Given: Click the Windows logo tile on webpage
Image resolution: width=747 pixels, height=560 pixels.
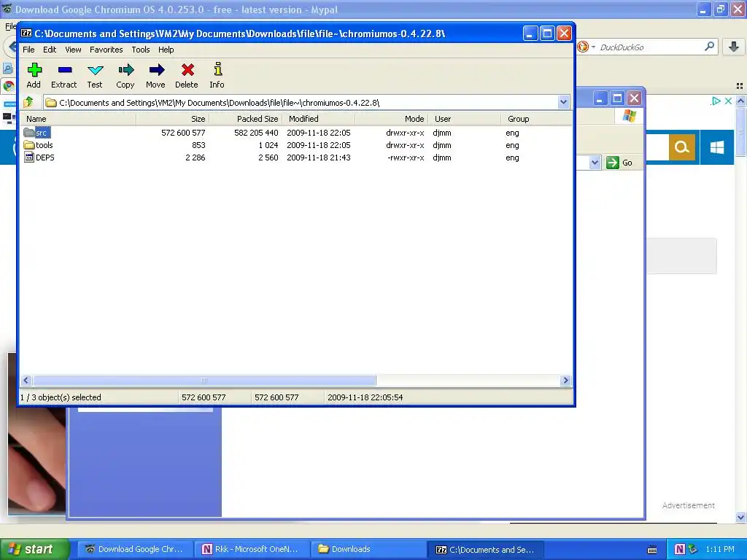Looking at the screenshot, I should [x=717, y=147].
